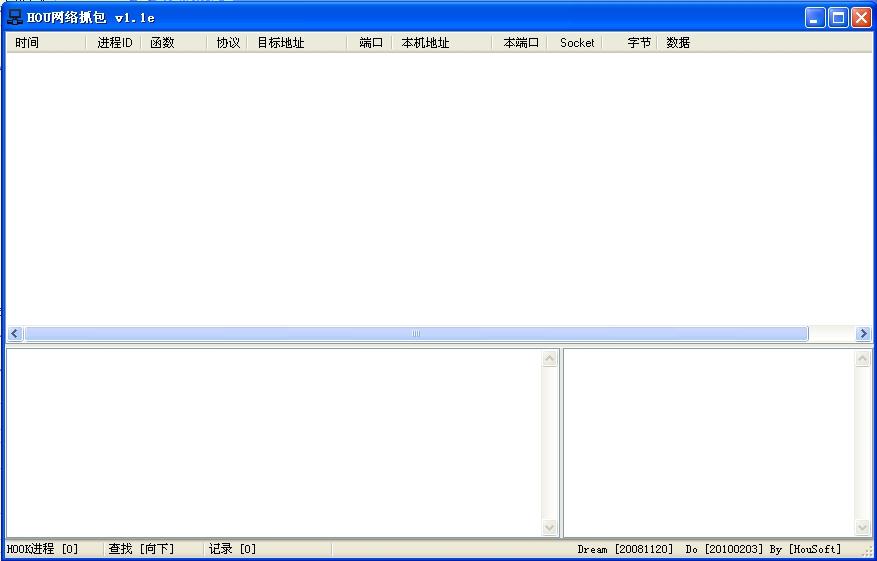Screen dimensions: 877x561
Task: Close the HOU网络抓包 window
Action: click(861, 17)
